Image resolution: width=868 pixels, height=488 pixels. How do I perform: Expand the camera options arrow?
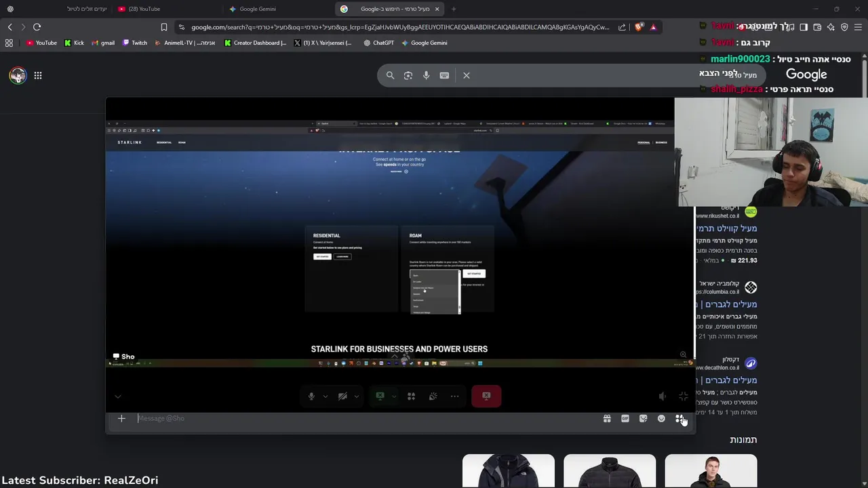coord(357,396)
